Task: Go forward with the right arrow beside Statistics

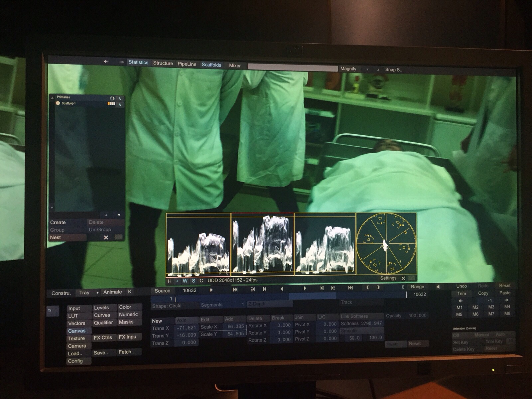Action: coord(122,62)
